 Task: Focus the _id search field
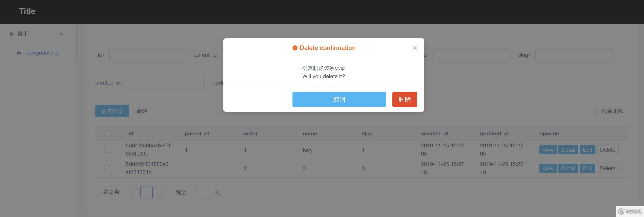point(148,55)
